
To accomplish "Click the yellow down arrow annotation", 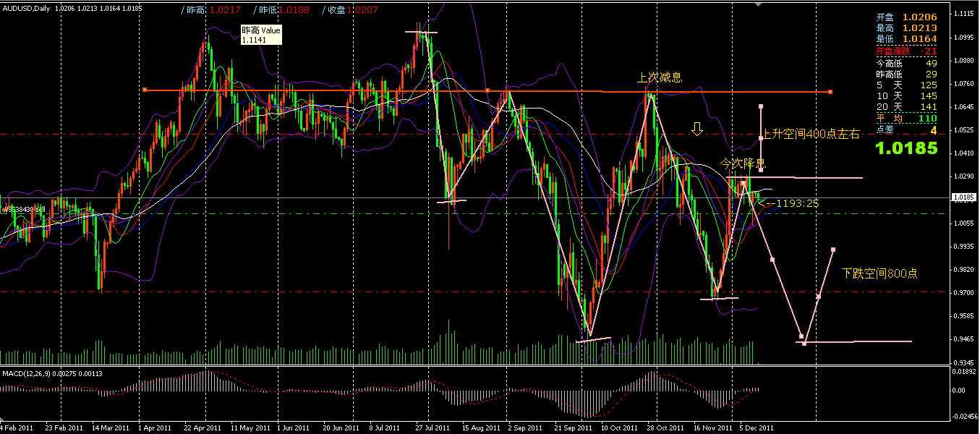I will click(x=697, y=129).
